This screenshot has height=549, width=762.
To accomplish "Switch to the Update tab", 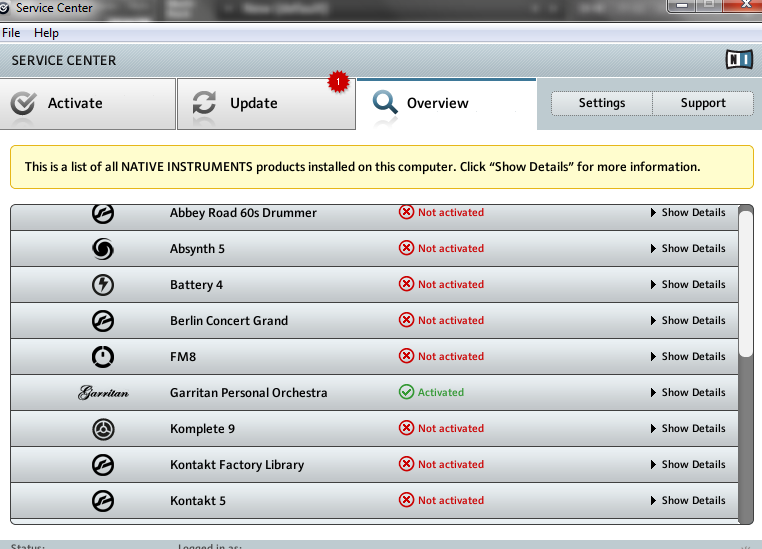I will click(266, 103).
